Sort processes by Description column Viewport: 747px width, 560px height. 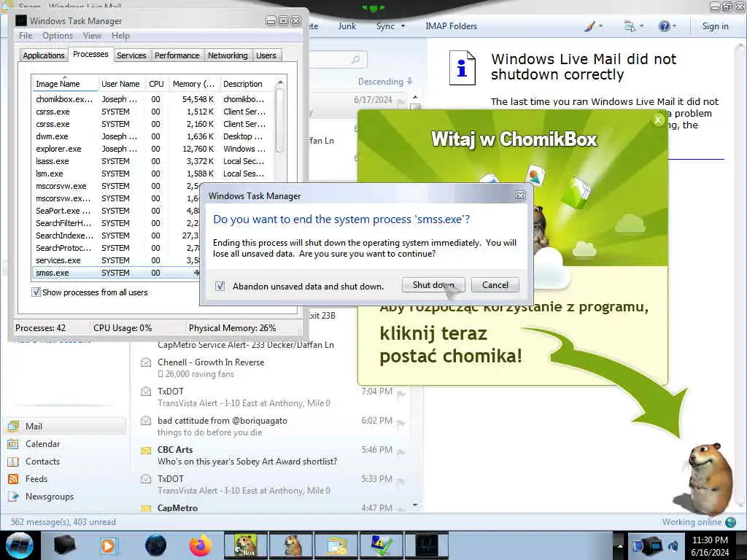click(247, 84)
